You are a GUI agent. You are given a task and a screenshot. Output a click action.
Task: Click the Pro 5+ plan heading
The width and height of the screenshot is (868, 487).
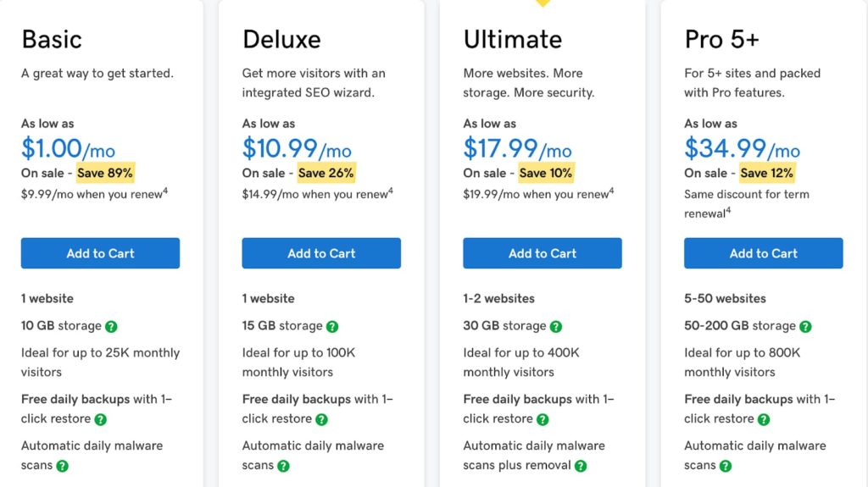click(x=721, y=40)
